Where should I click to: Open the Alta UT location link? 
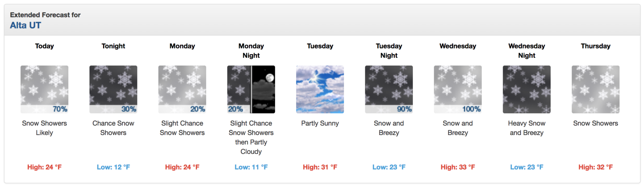[25, 25]
